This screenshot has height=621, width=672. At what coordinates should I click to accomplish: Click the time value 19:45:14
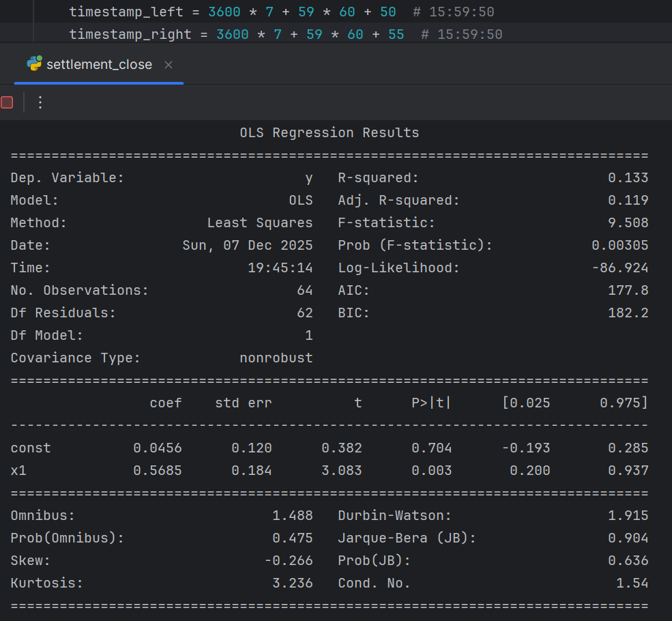[x=280, y=268]
